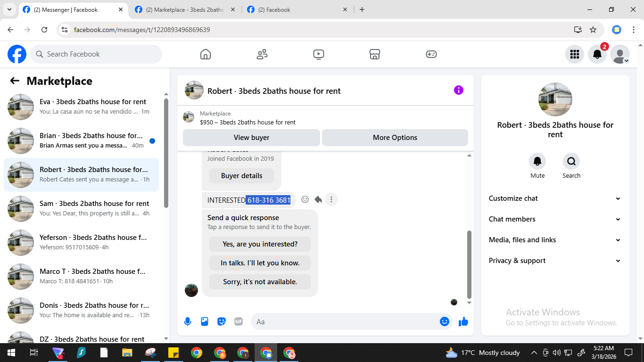
Task: Open the Video icon in top navigation
Action: (x=319, y=54)
